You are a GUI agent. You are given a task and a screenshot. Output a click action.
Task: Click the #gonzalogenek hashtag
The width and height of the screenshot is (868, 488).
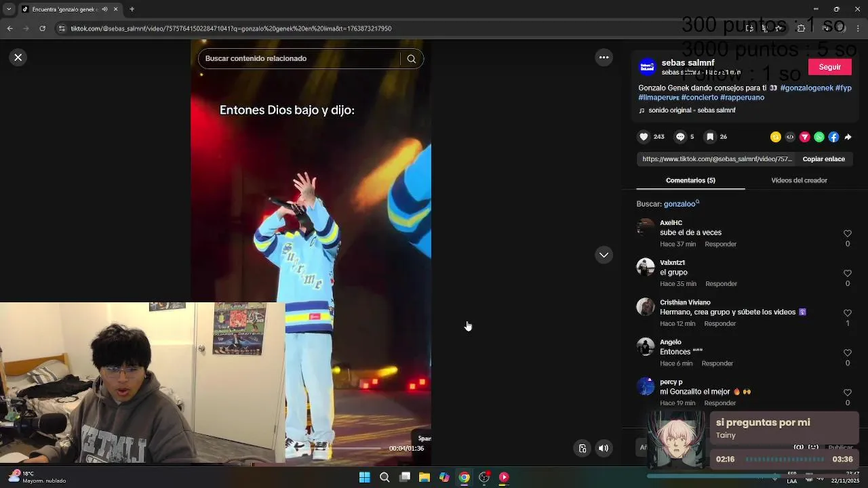(806, 88)
